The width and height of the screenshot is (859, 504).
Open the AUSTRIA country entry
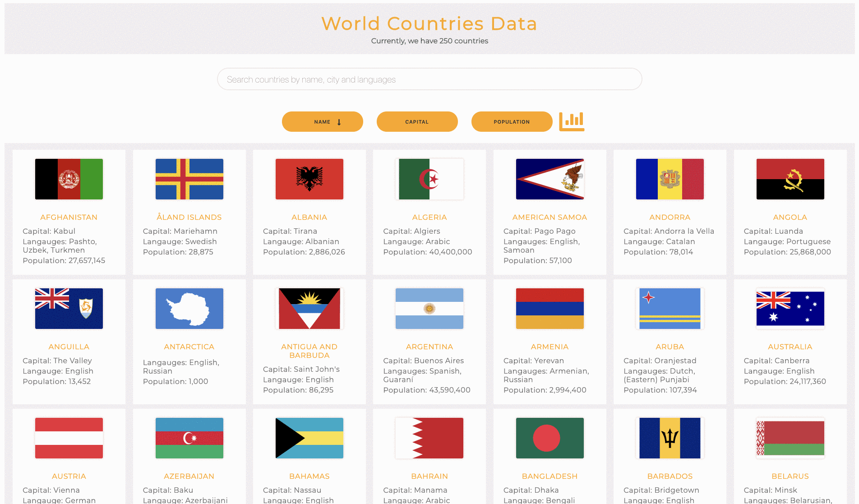[x=69, y=476]
